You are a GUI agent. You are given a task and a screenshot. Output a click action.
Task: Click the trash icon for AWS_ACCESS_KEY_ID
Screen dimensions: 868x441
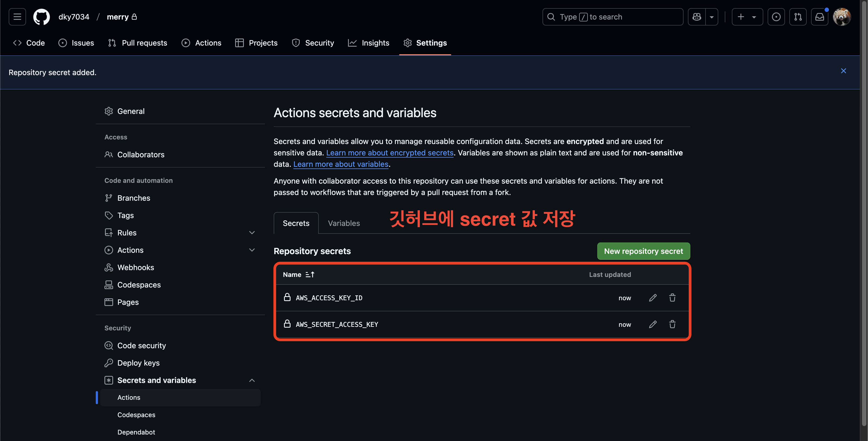[672, 298]
